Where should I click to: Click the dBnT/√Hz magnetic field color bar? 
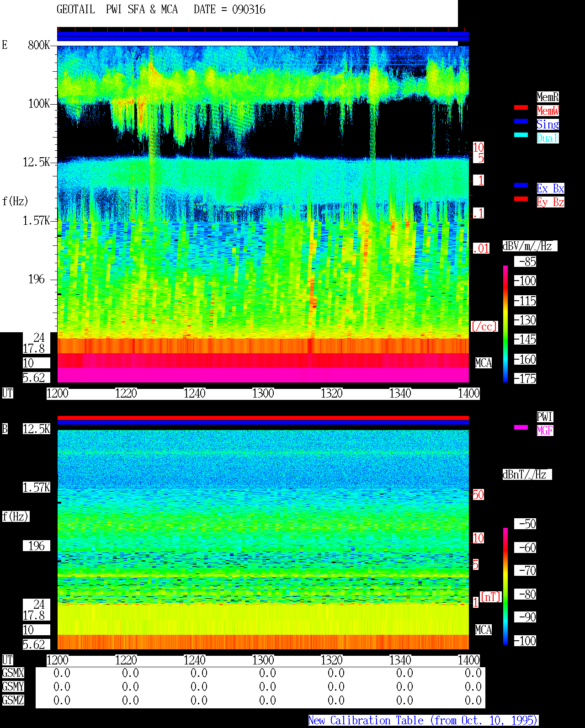[505, 586]
